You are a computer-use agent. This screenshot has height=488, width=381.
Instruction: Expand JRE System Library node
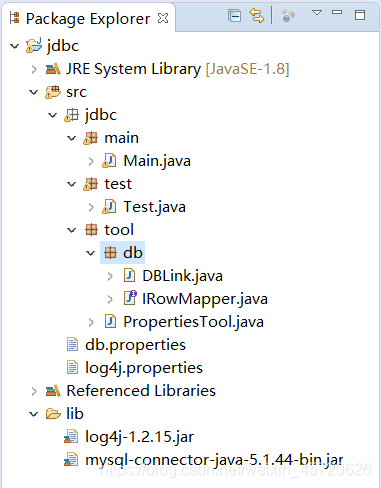click(34, 69)
